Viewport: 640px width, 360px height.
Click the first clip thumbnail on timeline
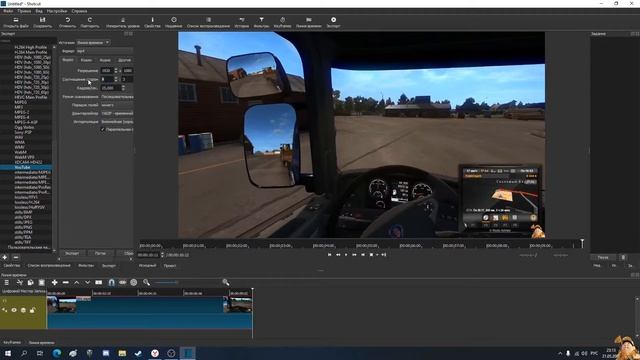tap(61, 305)
